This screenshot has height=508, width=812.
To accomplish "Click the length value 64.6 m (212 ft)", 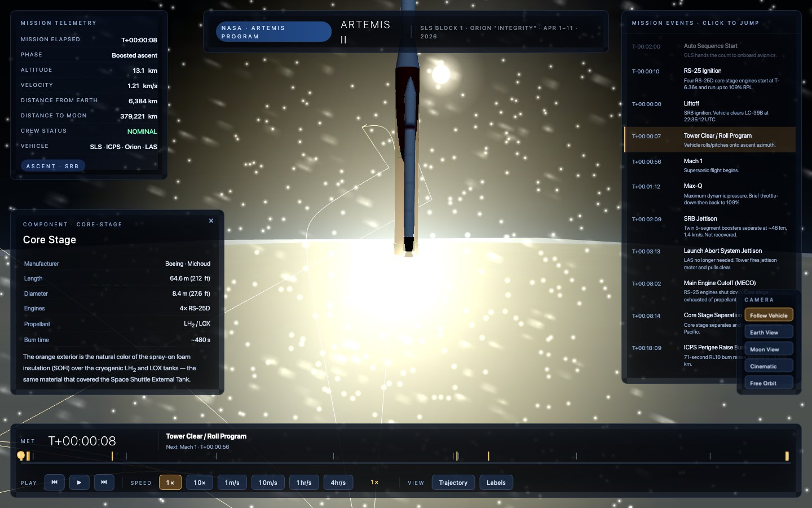I will [190, 278].
